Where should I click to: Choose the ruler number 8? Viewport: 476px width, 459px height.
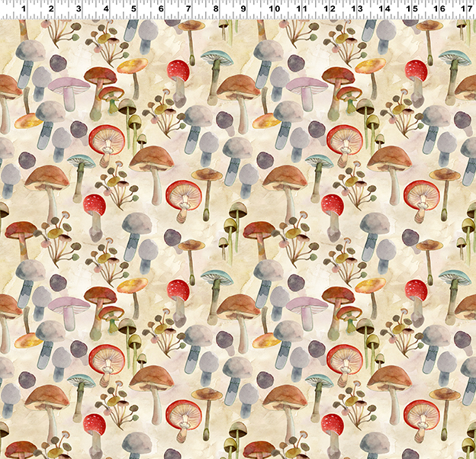[x=216, y=9]
